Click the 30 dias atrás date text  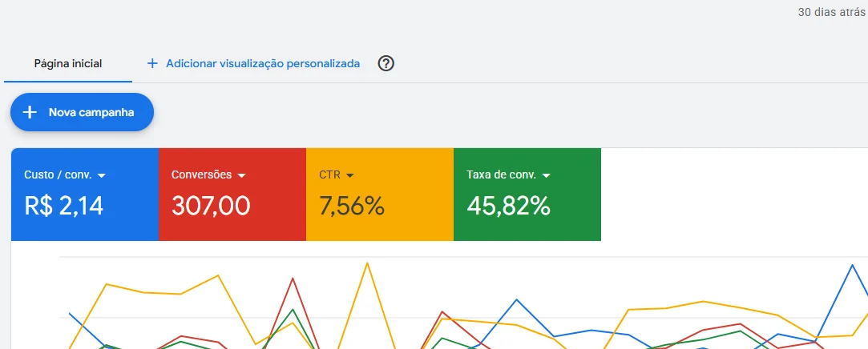[831, 12]
